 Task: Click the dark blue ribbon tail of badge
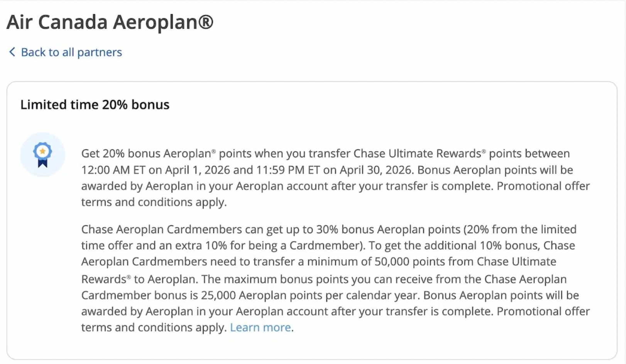(42, 163)
